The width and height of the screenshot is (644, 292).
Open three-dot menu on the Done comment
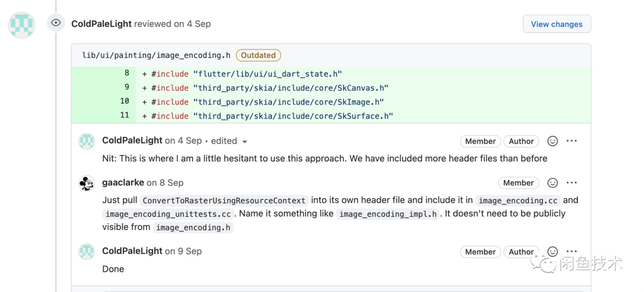[572, 251]
